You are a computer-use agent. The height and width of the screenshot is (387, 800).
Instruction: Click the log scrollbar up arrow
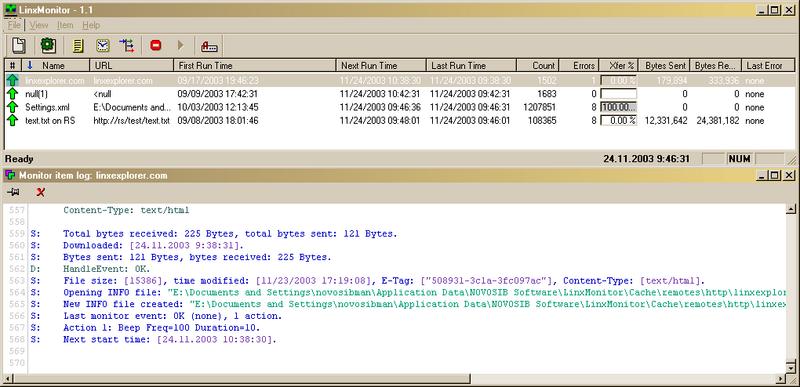point(791,210)
